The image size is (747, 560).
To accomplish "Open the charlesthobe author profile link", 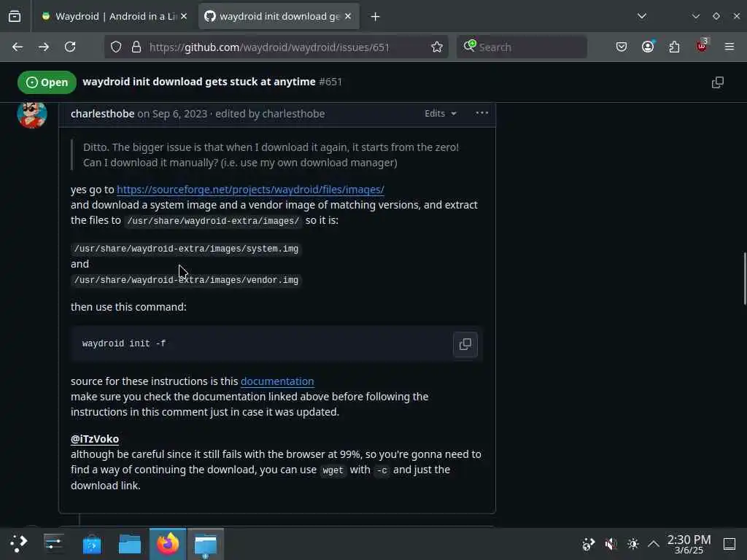I will (102, 114).
